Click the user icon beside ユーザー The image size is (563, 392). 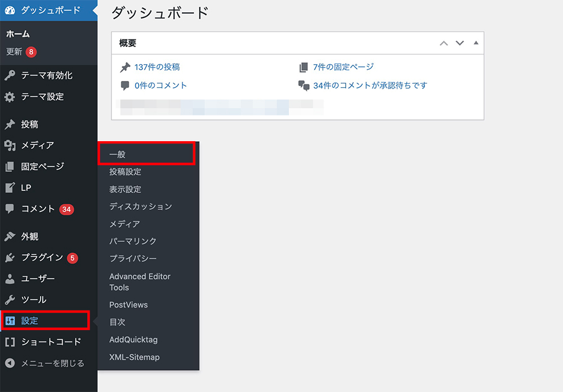[x=10, y=278]
